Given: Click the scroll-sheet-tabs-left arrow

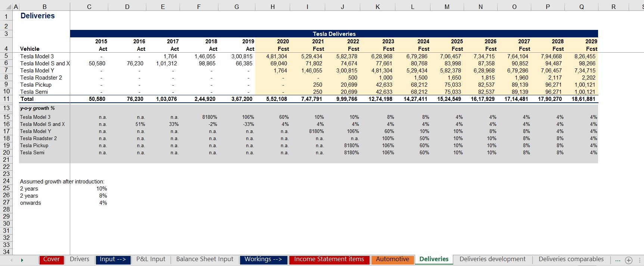Looking at the screenshot, I should (12, 260).
